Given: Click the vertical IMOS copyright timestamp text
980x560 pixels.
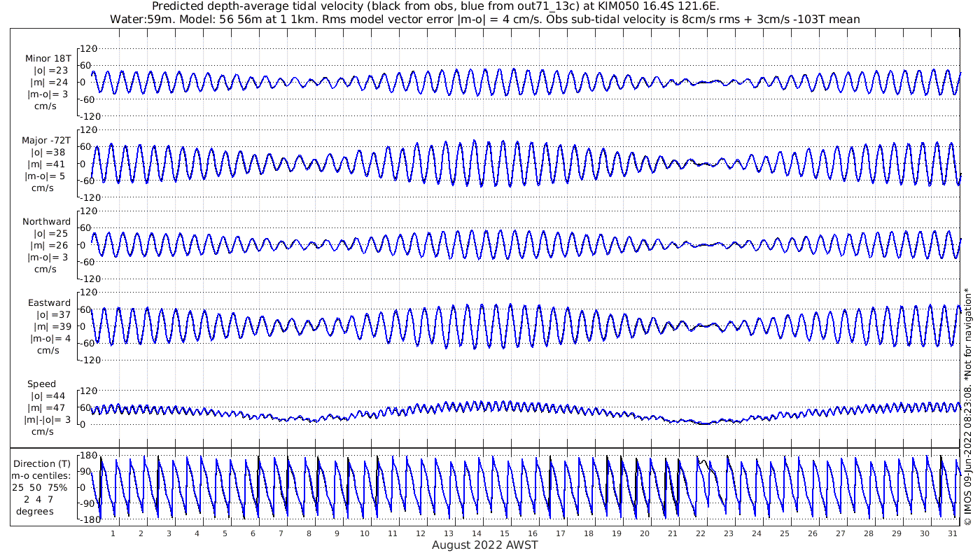Looking at the screenshot, I should coord(967,406).
